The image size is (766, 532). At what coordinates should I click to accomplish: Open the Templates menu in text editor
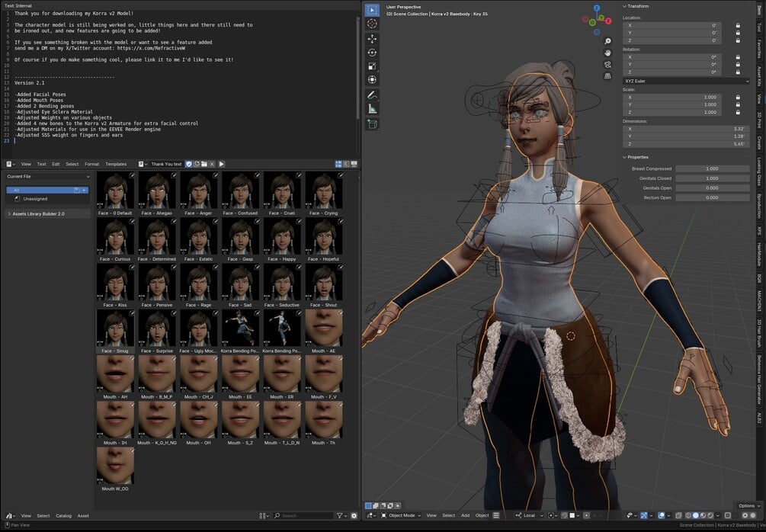pyautogui.click(x=116, y=164)
